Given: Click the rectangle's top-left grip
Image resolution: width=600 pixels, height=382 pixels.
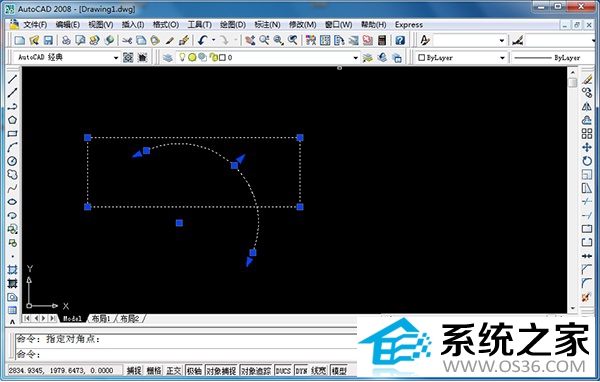Looking at the screenshot, I should tap(88, 137).
